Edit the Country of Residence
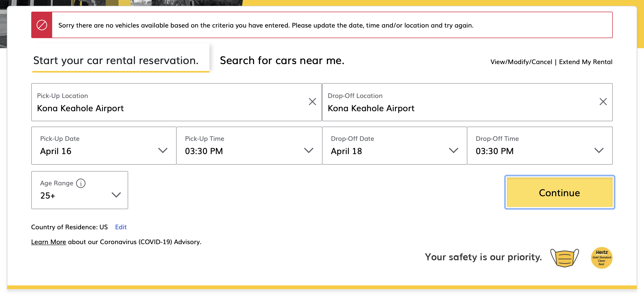644x296 pixels. click(121, 227)
